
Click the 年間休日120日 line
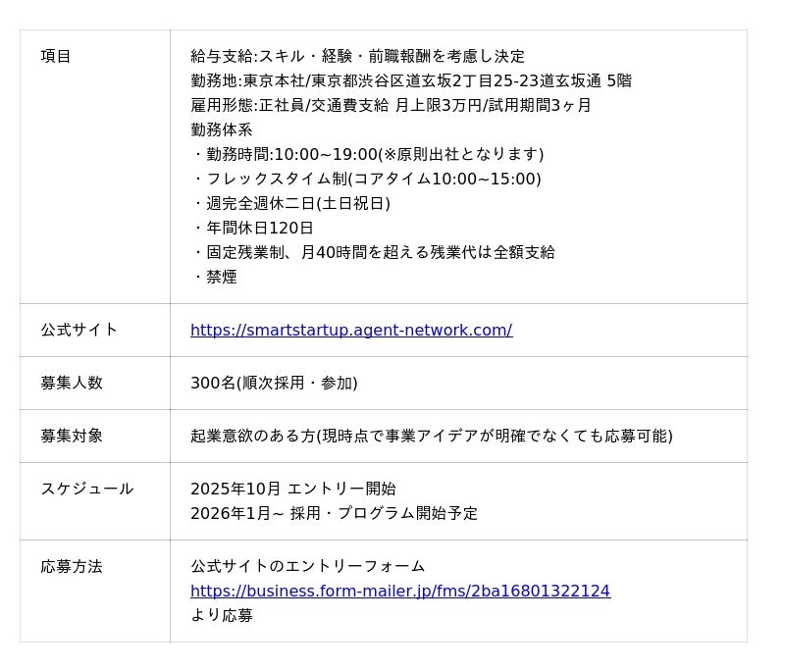click(x=253, y=229)
